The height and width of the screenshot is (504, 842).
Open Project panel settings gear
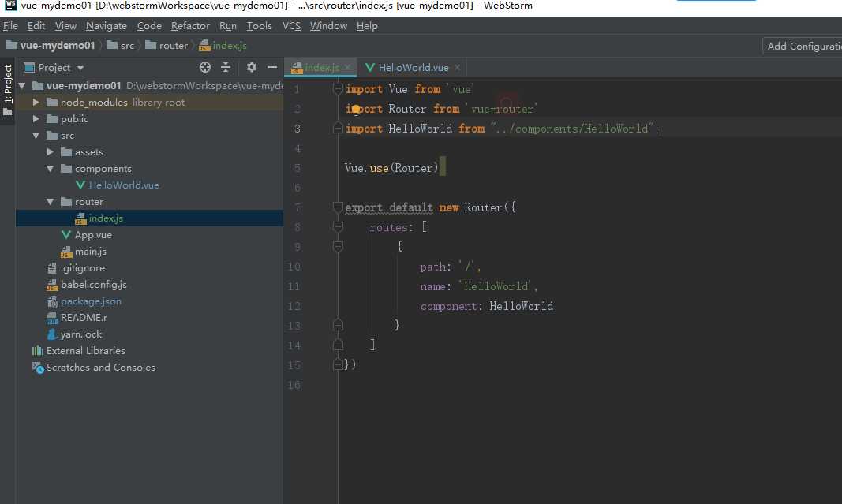tap(251, 67)
